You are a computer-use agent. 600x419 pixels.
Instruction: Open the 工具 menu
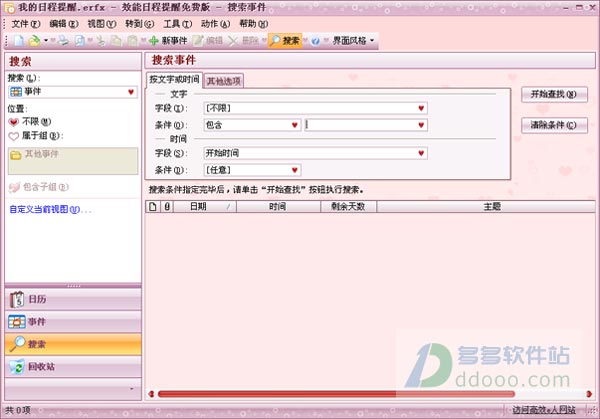[178, 24]
